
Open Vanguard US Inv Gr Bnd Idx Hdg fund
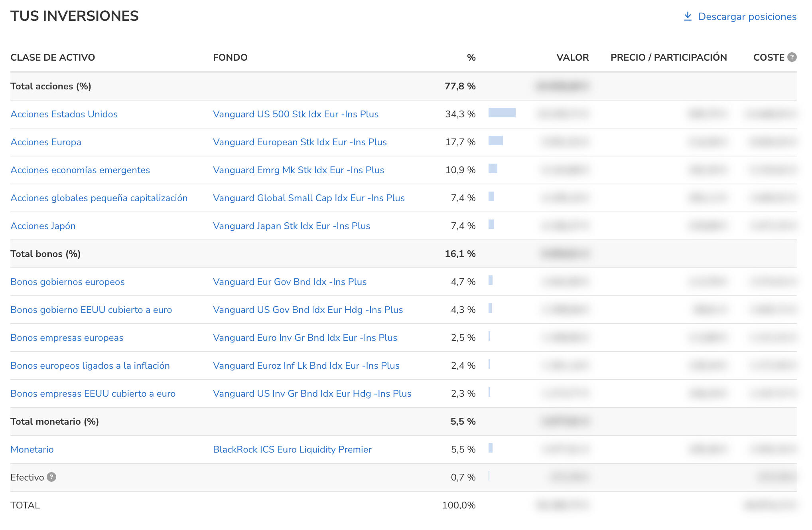(312, 394)
